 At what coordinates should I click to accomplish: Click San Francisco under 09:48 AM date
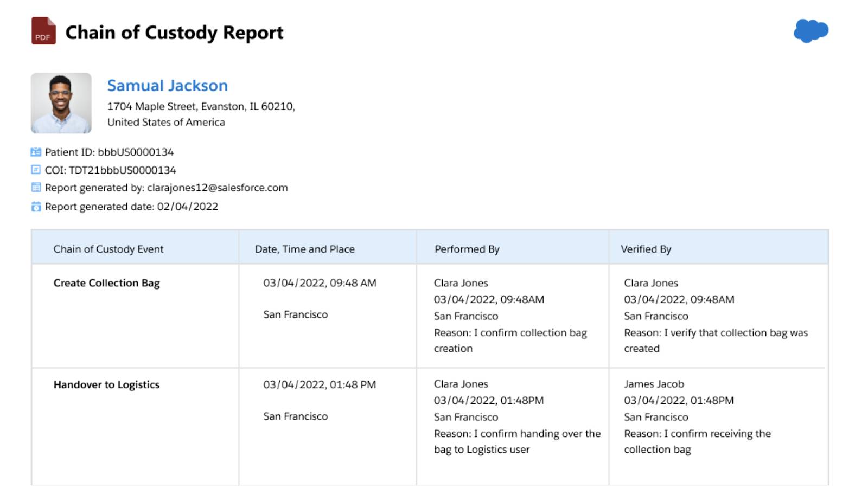pyautogui.click(x=295, y=314)
